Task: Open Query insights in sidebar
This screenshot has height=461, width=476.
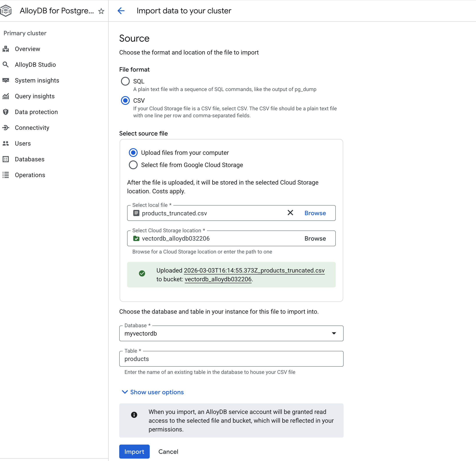Action: 34,96
